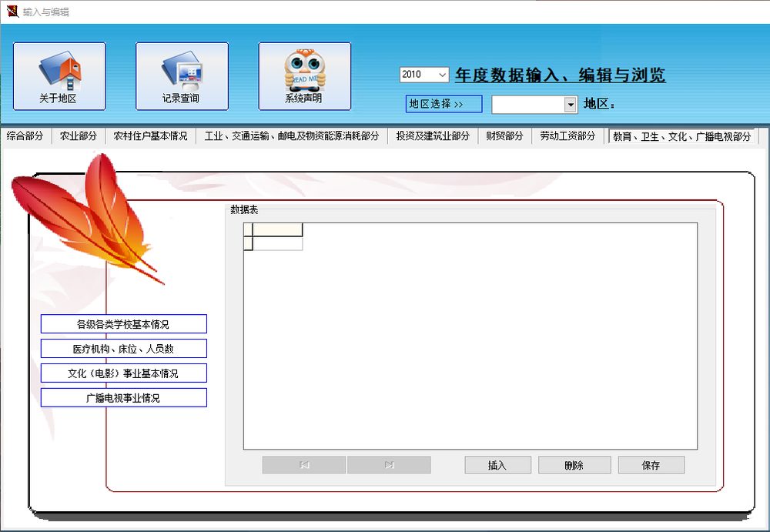Open the 记录查询 monitor icon button
Screen dimensions: 770x532
182,76
